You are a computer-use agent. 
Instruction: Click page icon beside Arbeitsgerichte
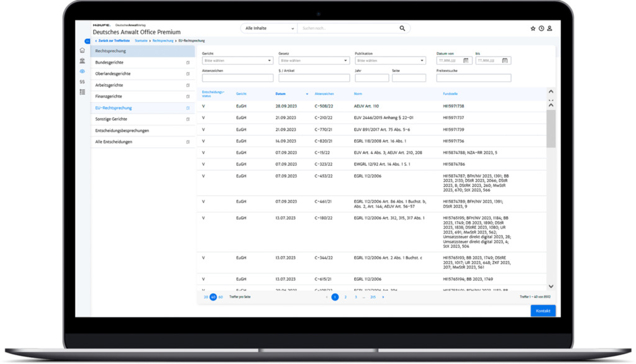(188, 85)
